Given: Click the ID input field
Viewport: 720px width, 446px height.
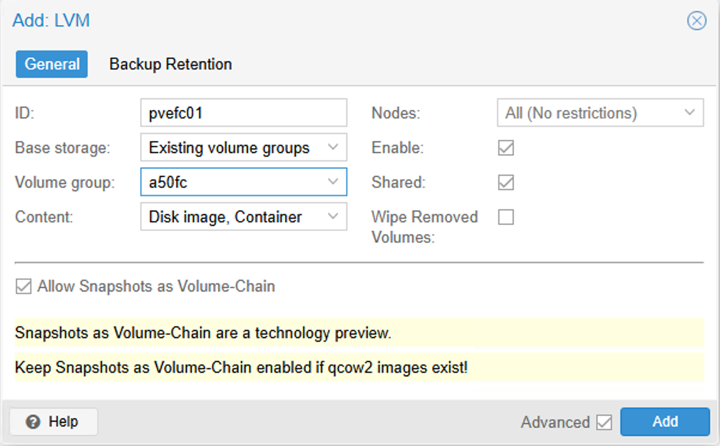Looking at the screenshot, I should coord(243,114).
